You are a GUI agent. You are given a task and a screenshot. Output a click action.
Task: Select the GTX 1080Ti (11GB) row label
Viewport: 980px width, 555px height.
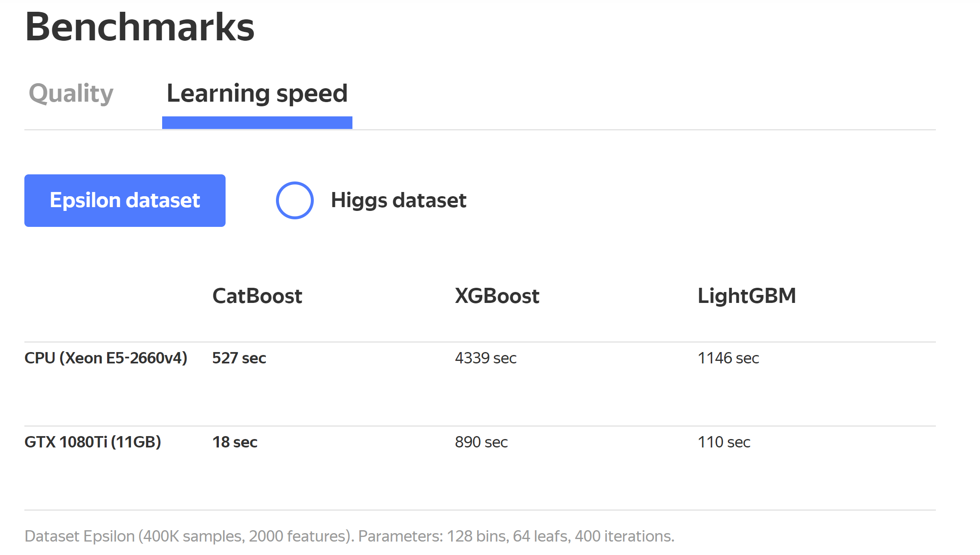click(93, 442)
